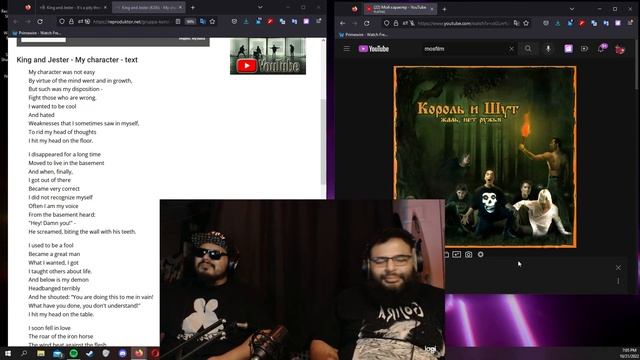Show site security padlock info for youtube.com

pyautogui.click(x=396, y=23)
